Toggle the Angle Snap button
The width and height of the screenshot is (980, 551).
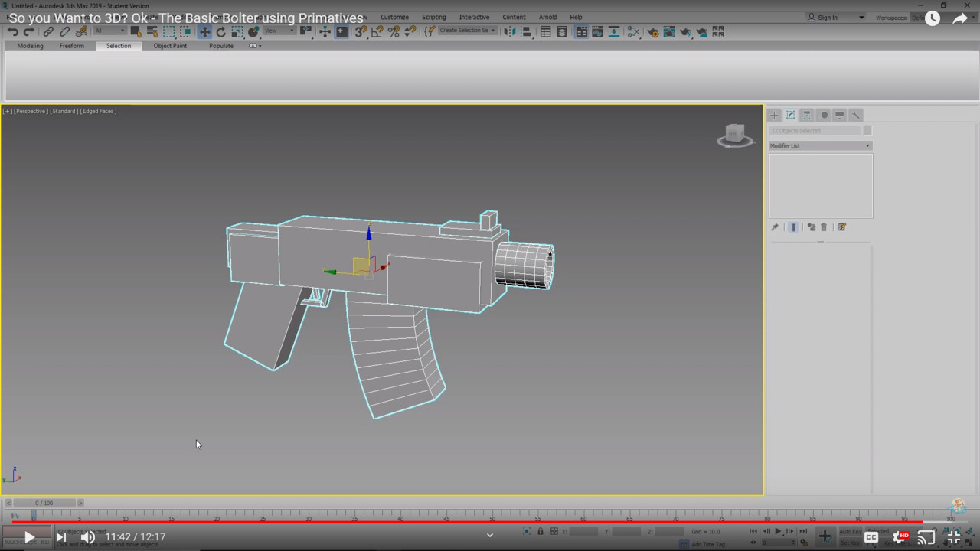[x=377, y=31]
